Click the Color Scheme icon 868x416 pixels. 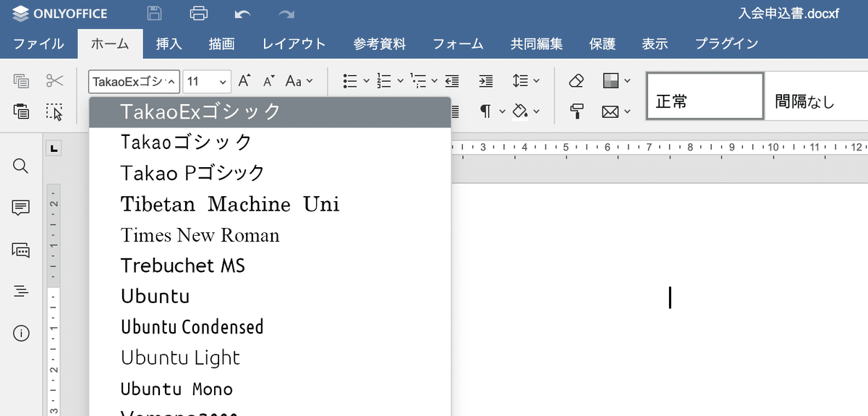611,81
